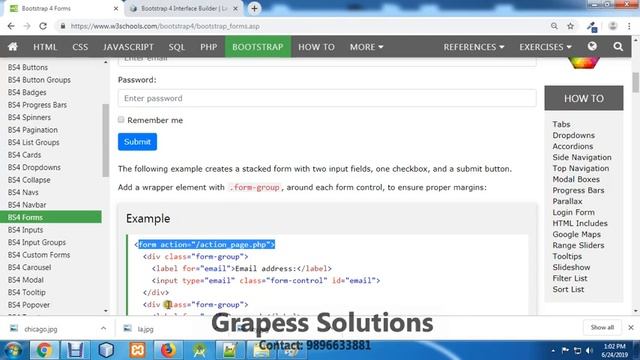Click sidebar scrollbar down arrow

pyautogui.click(x=106, y=311)
